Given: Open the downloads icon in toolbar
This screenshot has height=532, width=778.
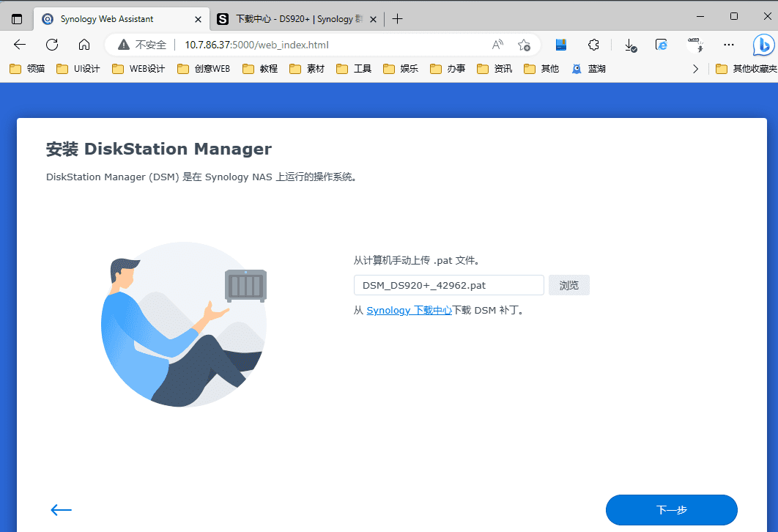Looking at the screenshot, I should [x=630, y=45].
